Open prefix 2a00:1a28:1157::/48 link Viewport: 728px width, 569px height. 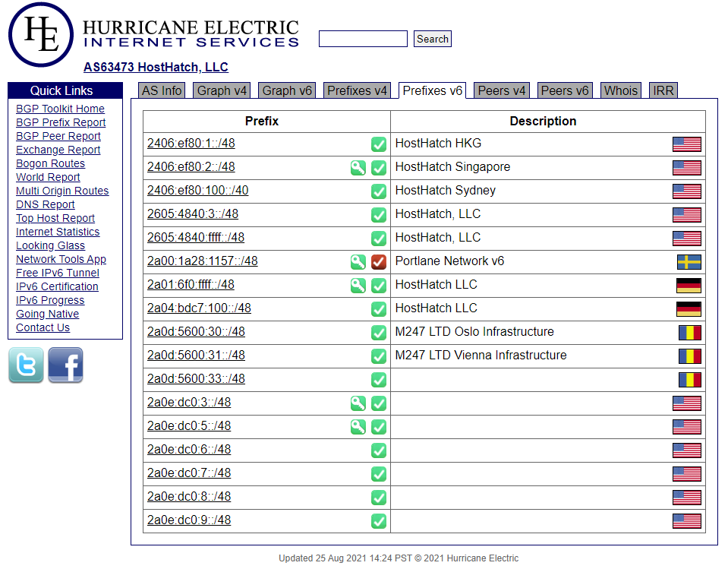coord(203,261)
